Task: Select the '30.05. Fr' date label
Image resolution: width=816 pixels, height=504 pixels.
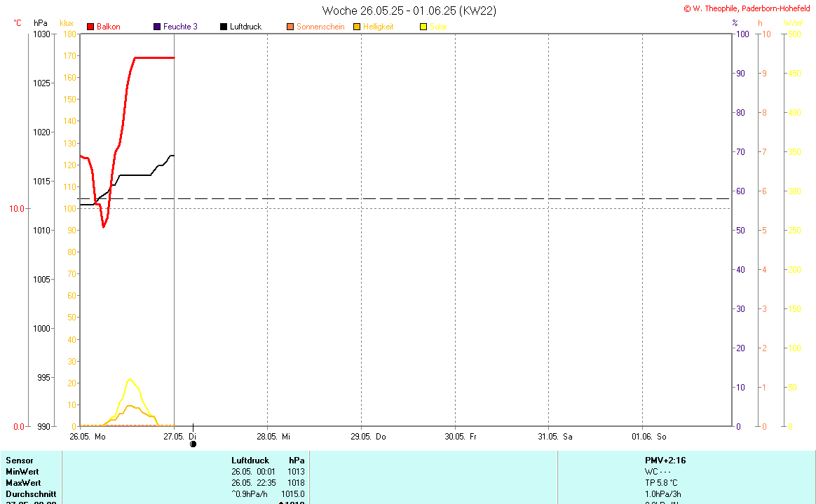Action: [461, 437]
